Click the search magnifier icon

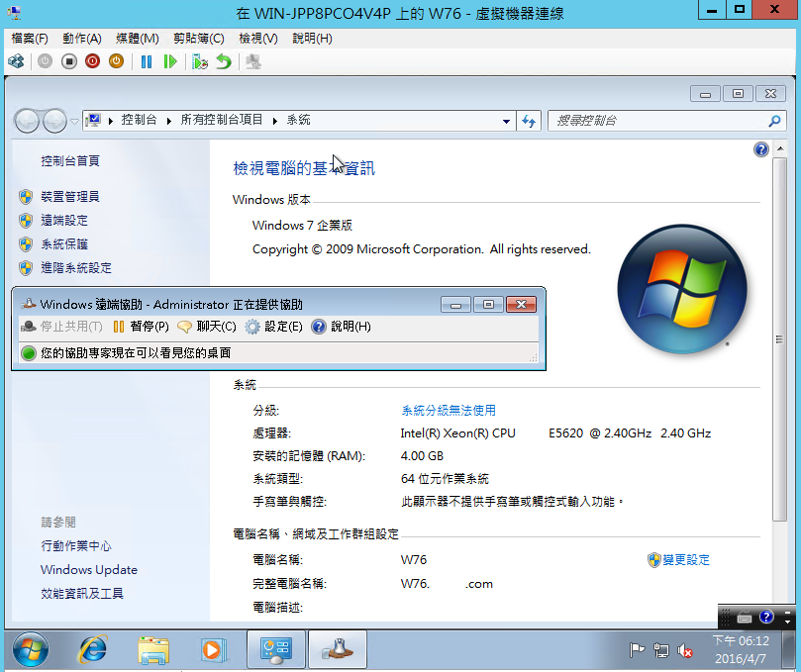coord(774,121)
